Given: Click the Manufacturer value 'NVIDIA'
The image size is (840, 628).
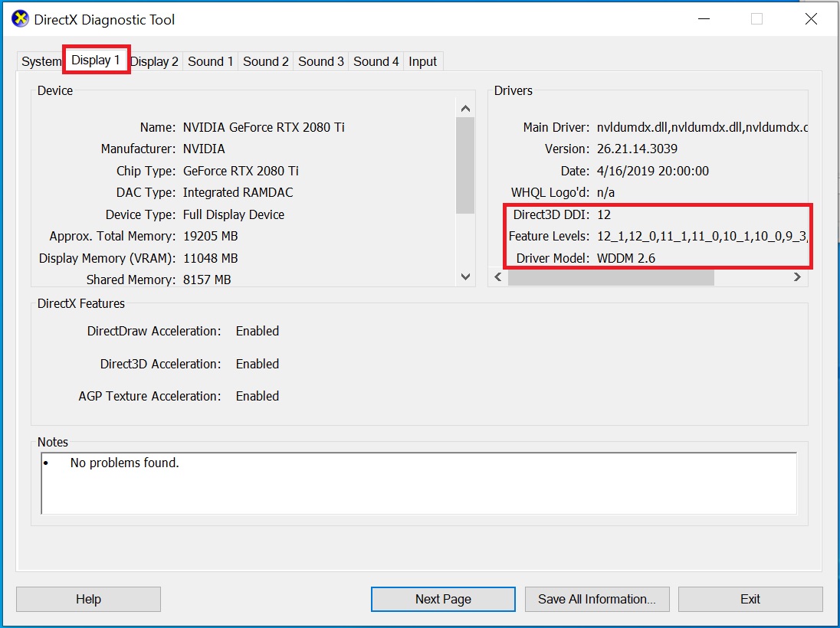Looking at the screenshot, I should [x=204, y=149].
